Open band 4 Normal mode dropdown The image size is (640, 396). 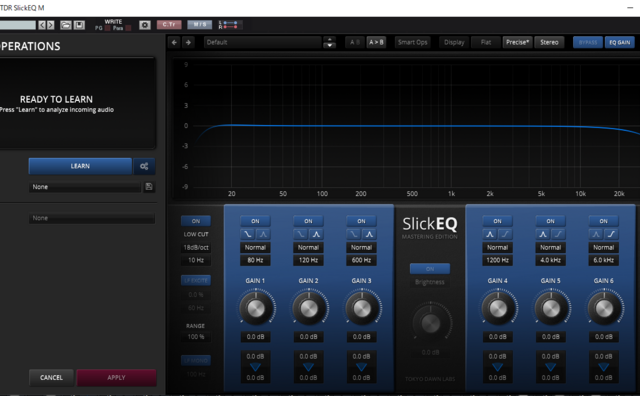[497, 247]
